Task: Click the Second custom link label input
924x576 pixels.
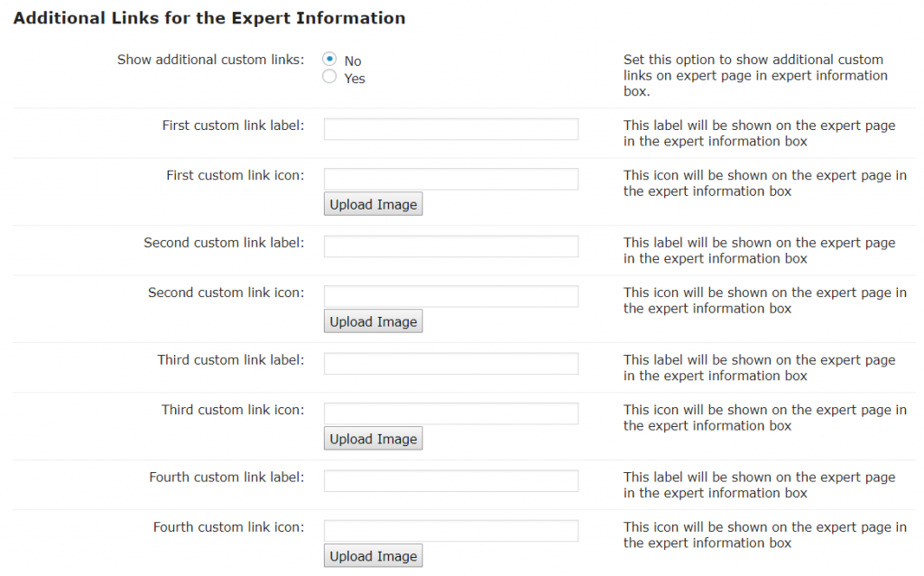Action: coord(450,246)
